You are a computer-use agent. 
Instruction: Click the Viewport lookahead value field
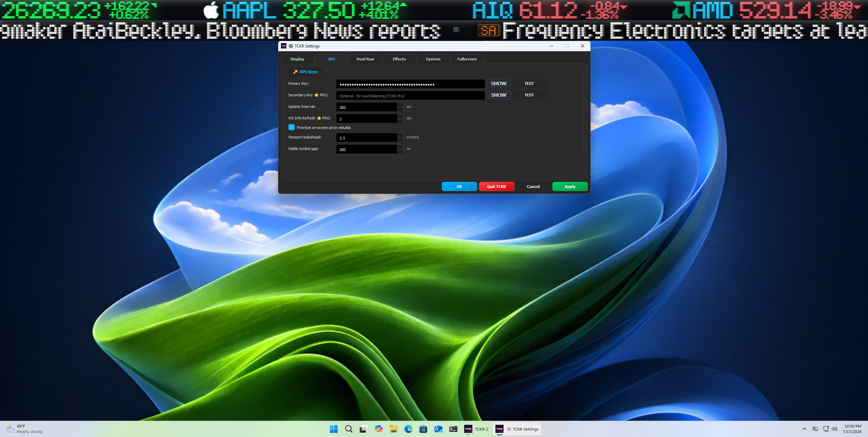pyautogui.click(x=366, y=138)
